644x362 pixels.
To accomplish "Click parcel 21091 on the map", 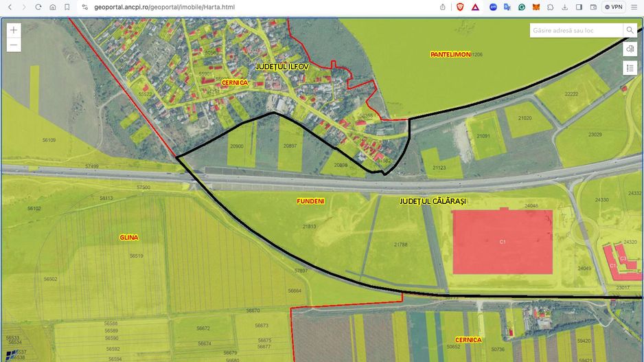I will [x=483, y=136].
